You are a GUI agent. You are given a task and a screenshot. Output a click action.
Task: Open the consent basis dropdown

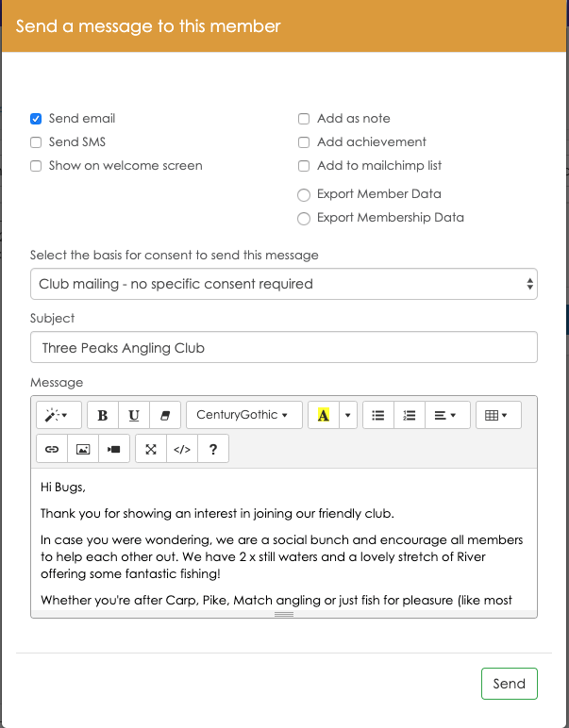[283, 284]
